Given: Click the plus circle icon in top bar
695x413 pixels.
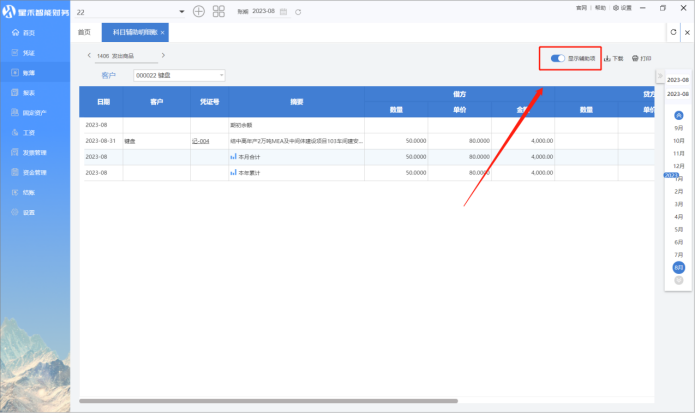Looking at the screenshot, I should pyautogui.click(x=198, y=11).
